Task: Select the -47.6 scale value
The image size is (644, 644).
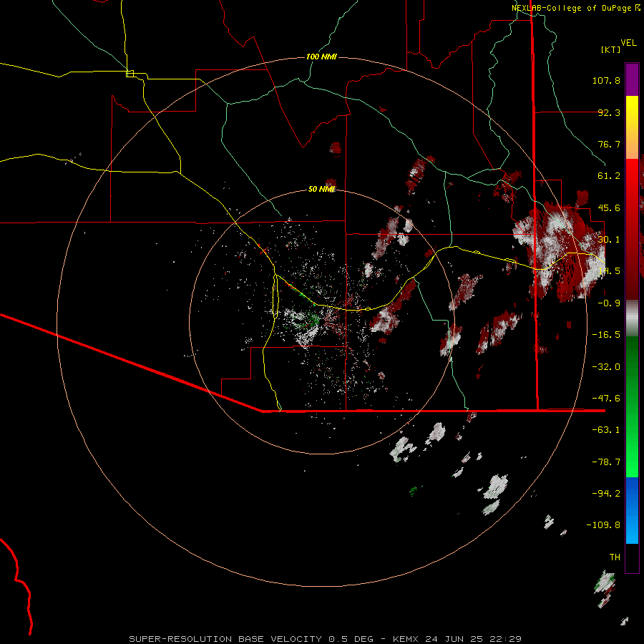Action: click(x=606, y=399)
